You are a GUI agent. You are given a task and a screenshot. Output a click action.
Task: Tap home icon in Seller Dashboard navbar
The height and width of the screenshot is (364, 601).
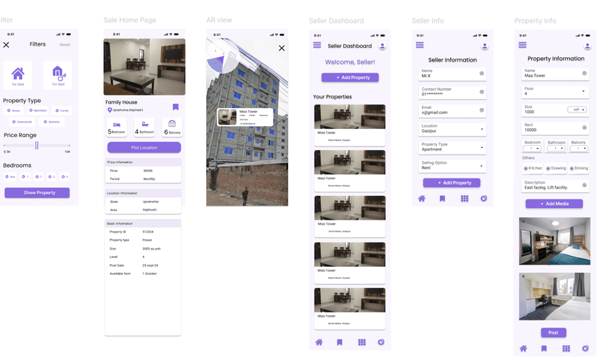(x=319, y=342)
